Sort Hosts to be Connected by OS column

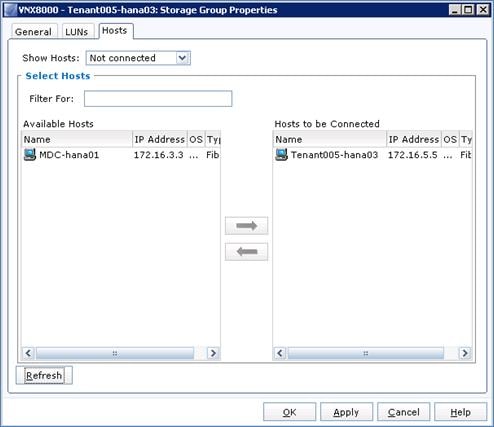pos(450,139)
